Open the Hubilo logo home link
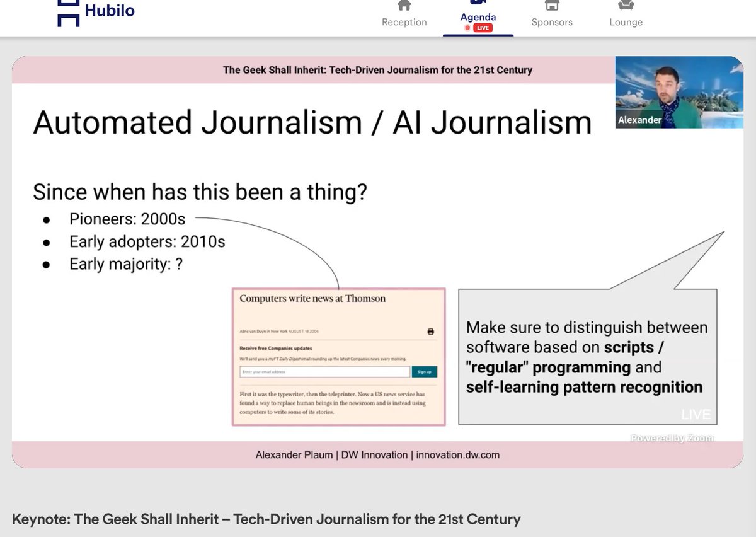The height and width of the screenshot is (537, 756). pos(96,13)
